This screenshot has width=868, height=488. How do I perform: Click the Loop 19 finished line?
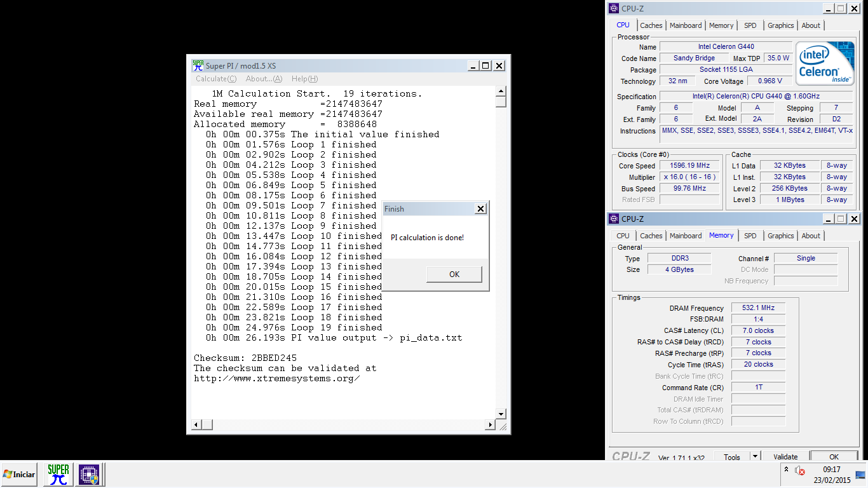tap(294, 328)
